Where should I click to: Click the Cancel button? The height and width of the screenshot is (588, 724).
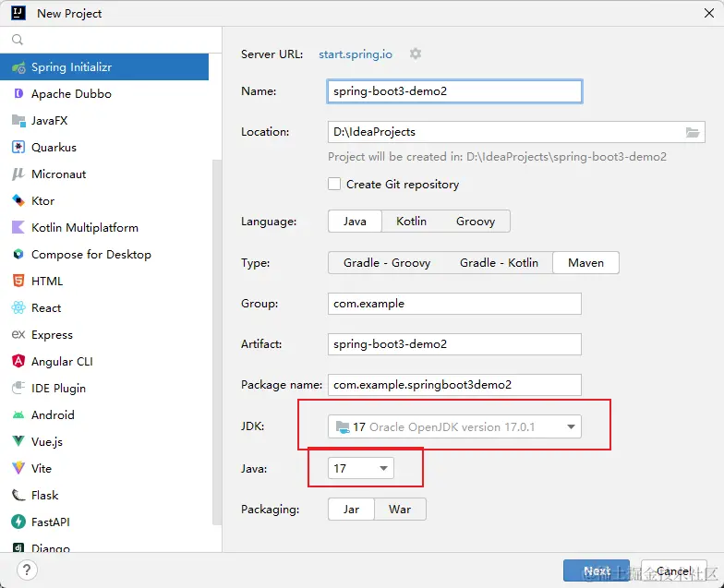[674, 570]
